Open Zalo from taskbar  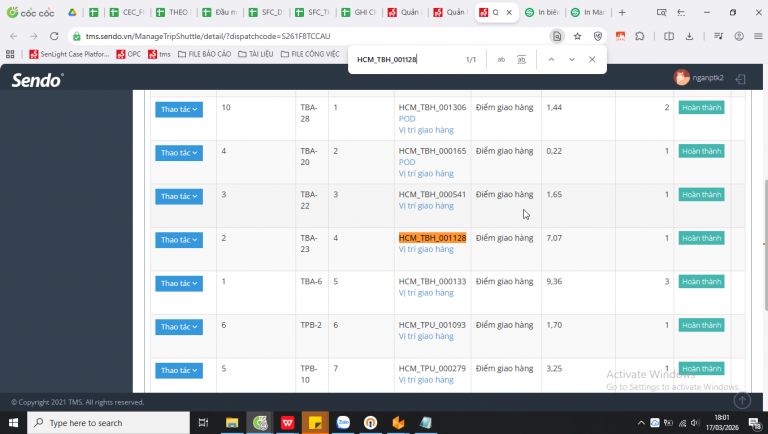(343, 422)
